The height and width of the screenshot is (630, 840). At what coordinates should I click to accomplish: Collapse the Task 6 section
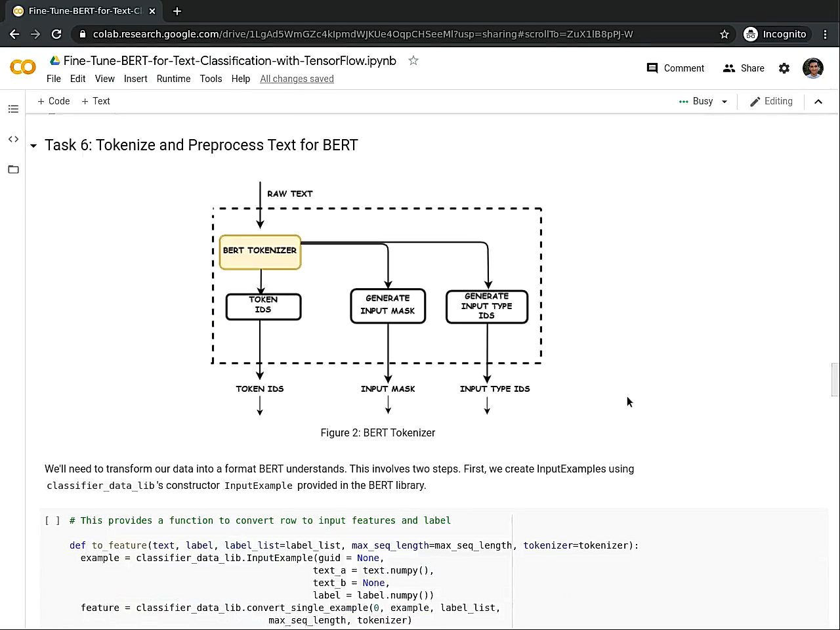33,146
